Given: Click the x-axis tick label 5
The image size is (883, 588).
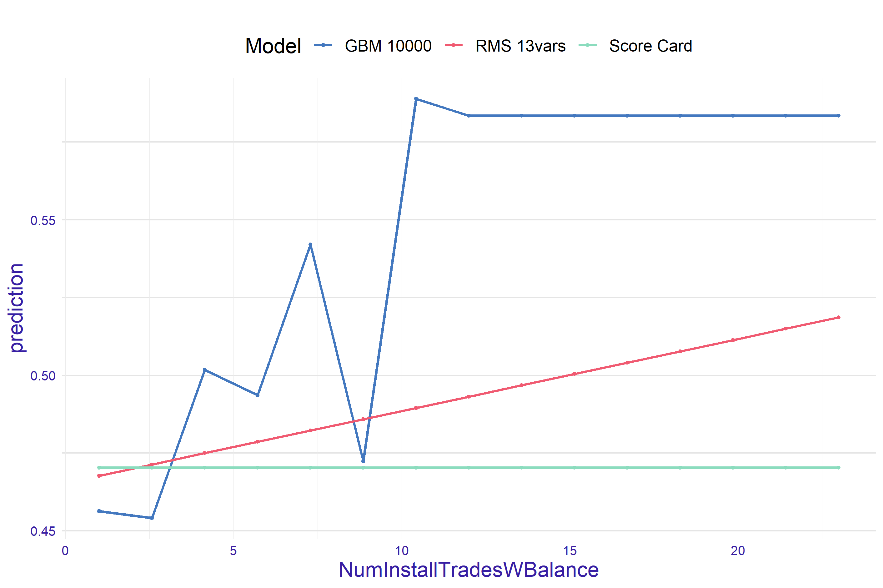Looking at the screenshot, I should 233,551.
